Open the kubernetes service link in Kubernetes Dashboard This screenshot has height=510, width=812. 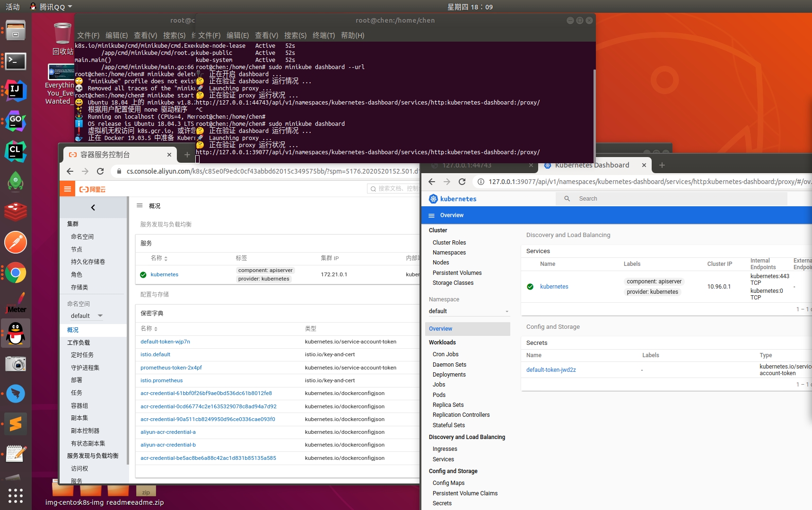(554, 287)
